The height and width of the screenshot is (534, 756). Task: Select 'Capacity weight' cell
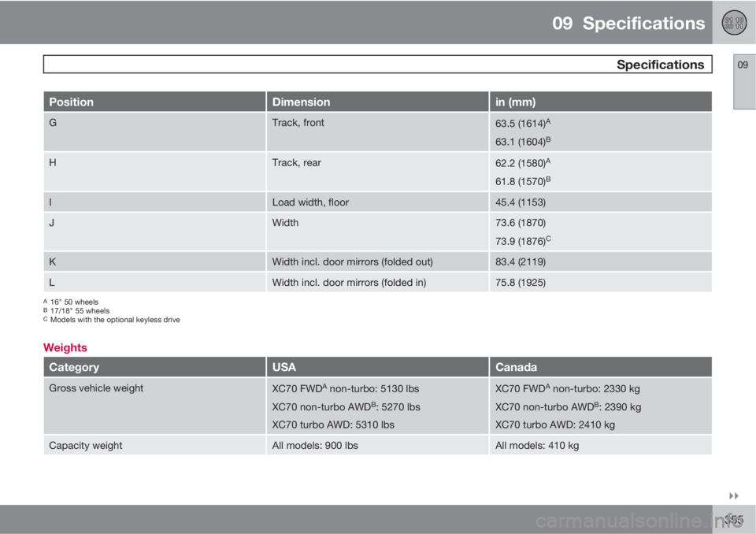154,445
